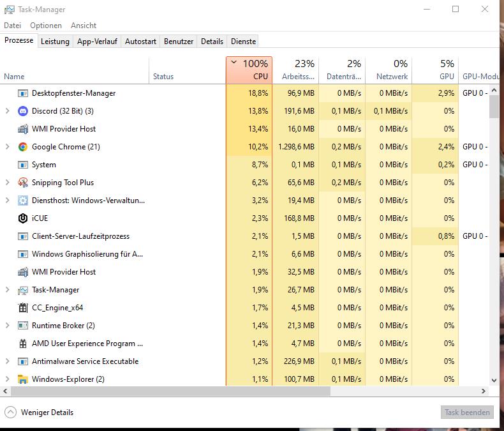Image resolution: width=504 pixels, height=431 pixels.
Task: Click the iCUE icon
Action: (23, 218)
